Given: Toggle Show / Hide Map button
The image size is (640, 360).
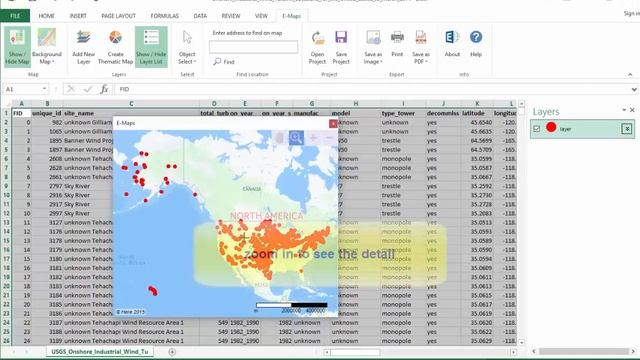Looking at the screenshot, I should point(17,47).
